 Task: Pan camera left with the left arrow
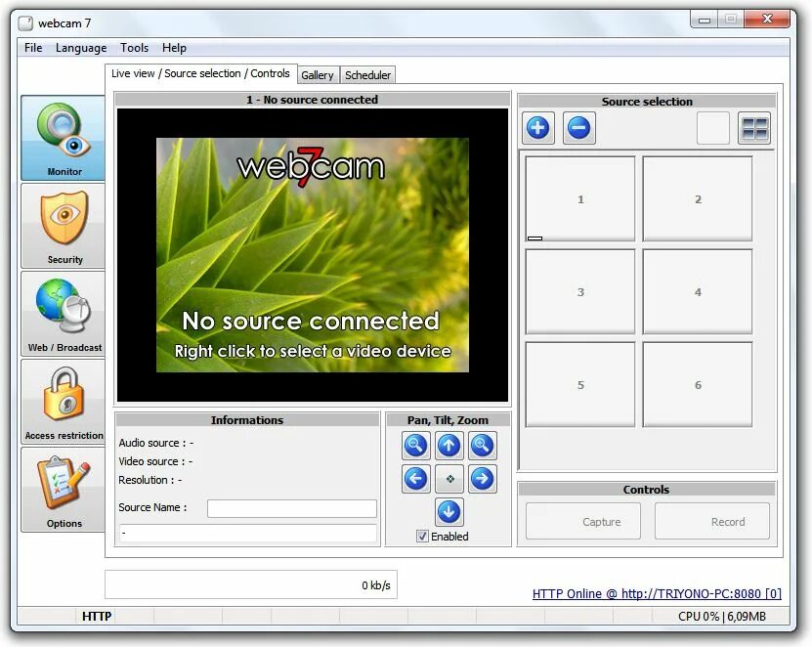[x=416, y=479]
